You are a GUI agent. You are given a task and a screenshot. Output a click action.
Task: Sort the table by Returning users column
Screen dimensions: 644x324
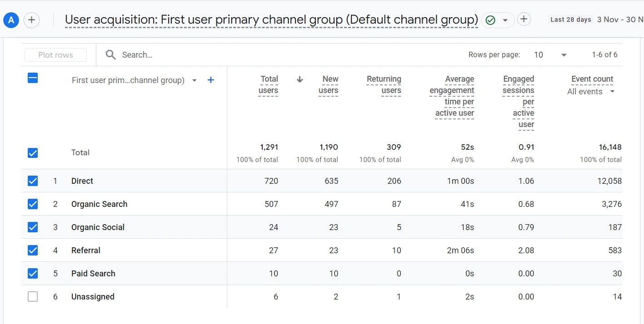384,85
